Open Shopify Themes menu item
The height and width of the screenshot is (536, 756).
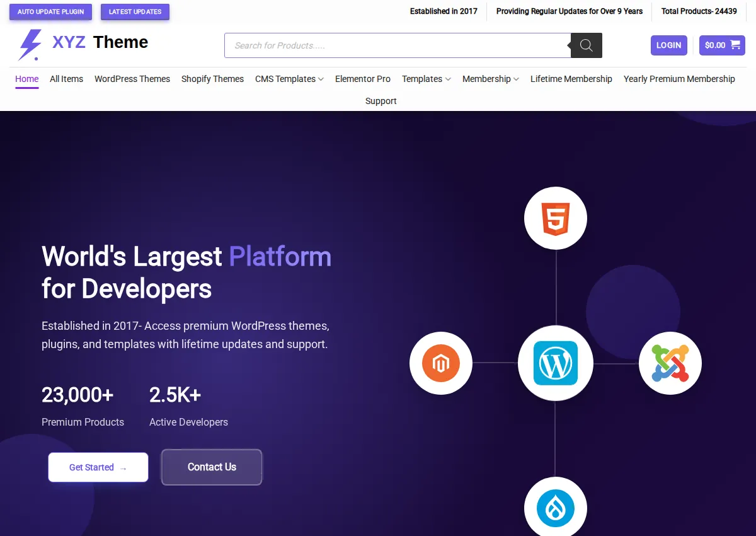pos(212,79)
